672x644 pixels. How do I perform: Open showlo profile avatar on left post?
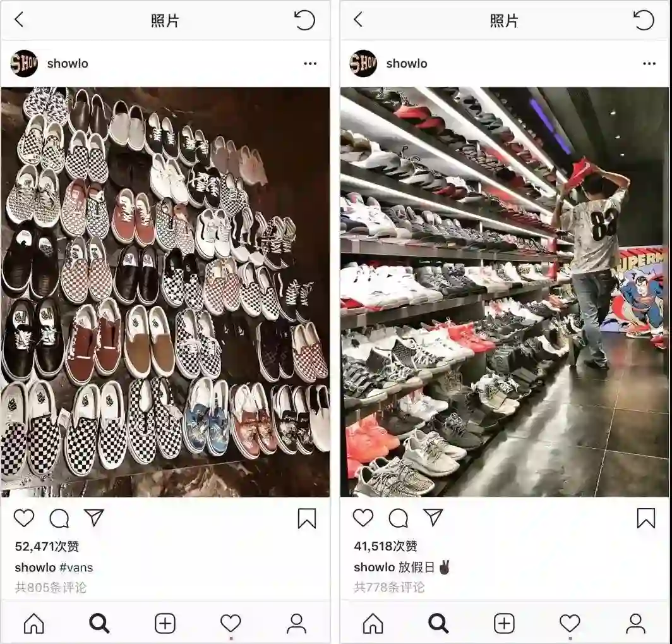[24, 63]
